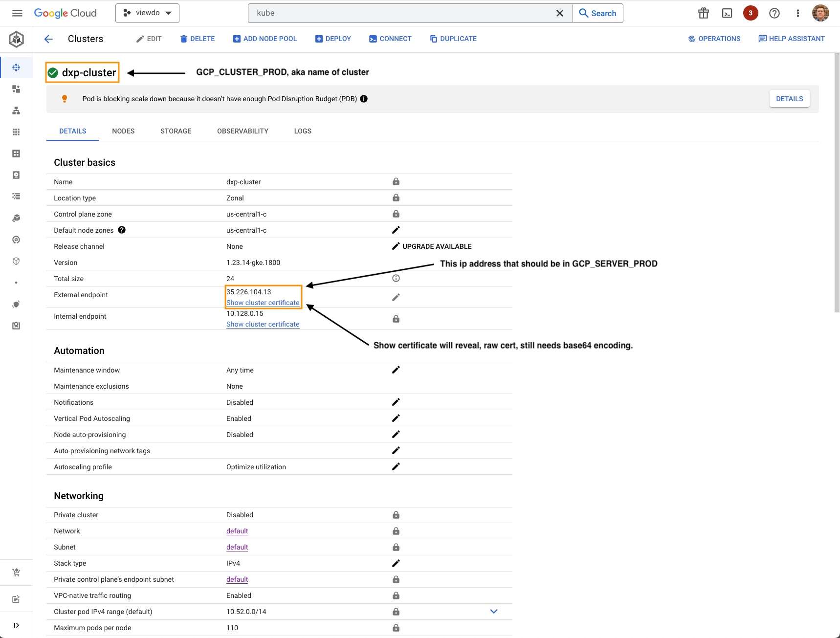The height and width of the screenshot is (638, 840).
Task: Switch to the DETAILS tab
Action: click(x=73, y=131)
